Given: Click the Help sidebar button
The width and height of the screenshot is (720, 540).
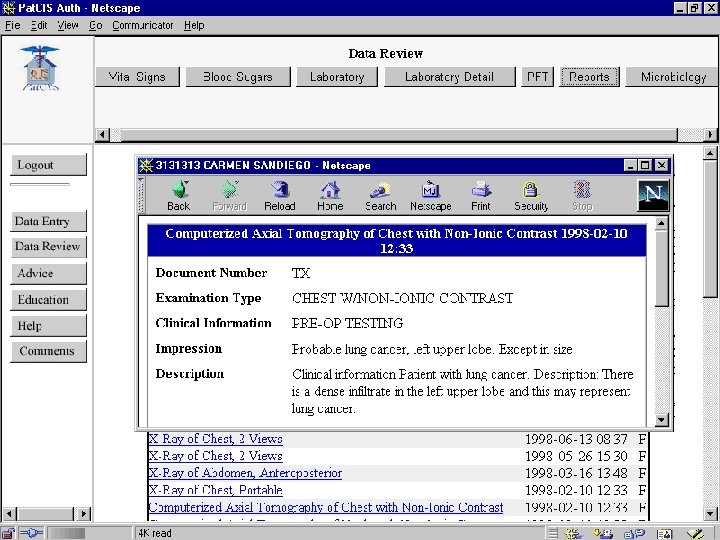Looking at the screenshot, I should click(48, 326).
